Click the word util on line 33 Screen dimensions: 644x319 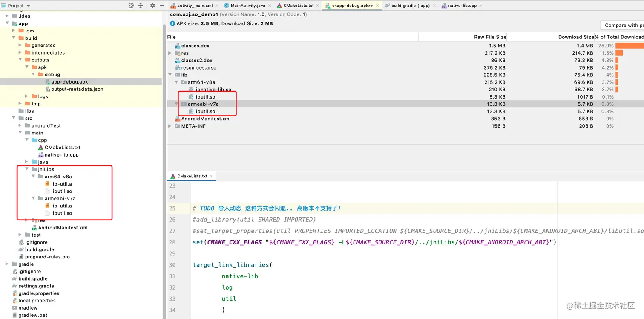point(229,299)
